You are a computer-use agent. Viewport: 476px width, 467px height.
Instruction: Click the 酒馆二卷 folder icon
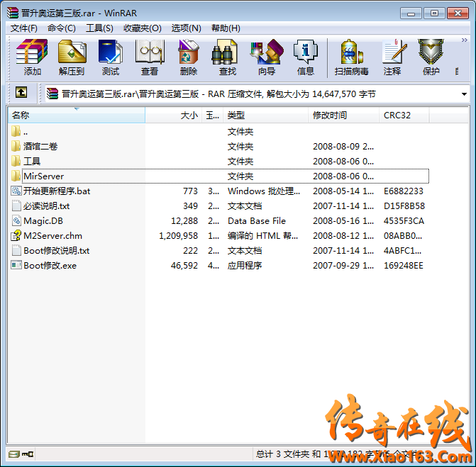click(x=16, y=146)
